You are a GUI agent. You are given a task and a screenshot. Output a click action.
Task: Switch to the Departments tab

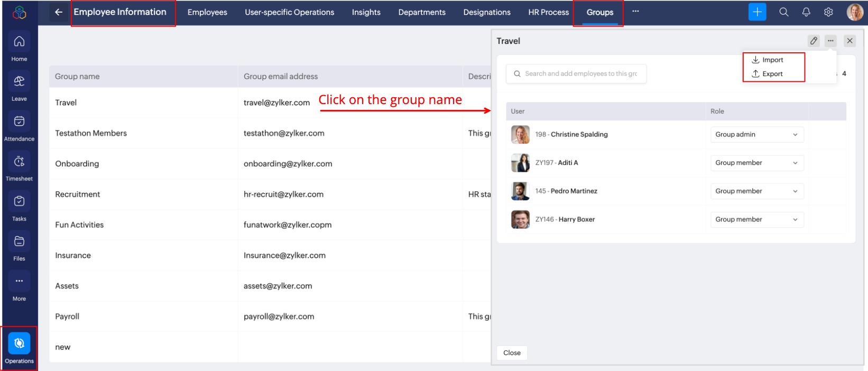[x=421, y=12]
